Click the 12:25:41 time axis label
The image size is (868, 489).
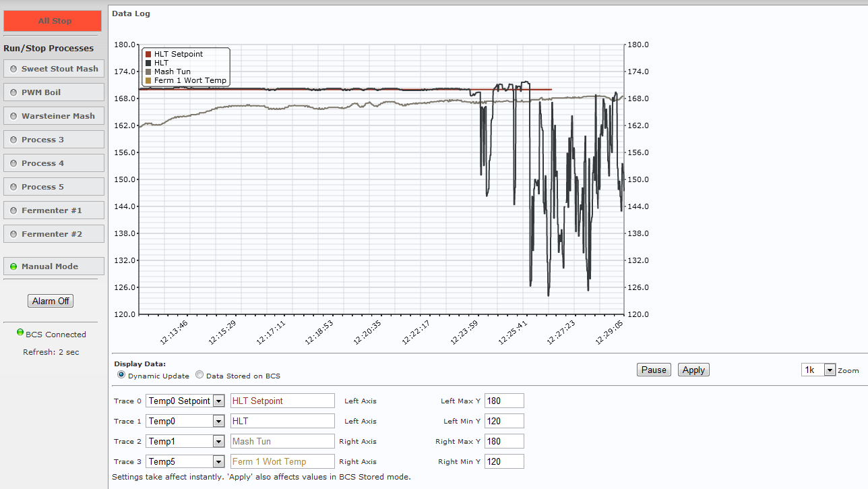coord(512,332)
